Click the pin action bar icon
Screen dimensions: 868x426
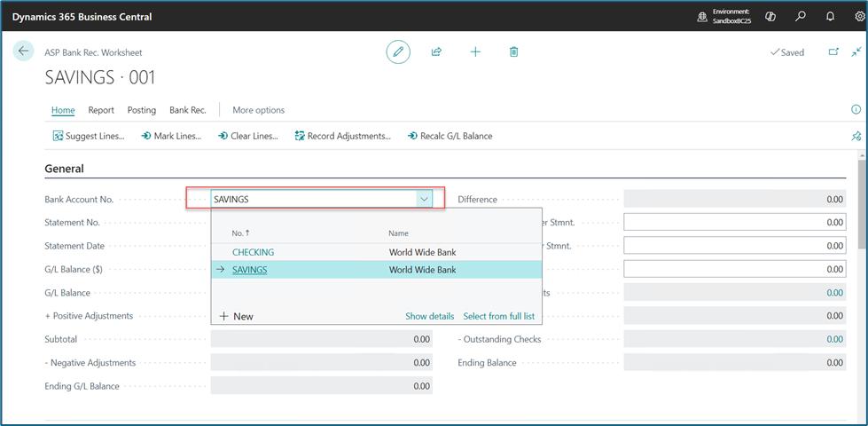click(856, 136)
